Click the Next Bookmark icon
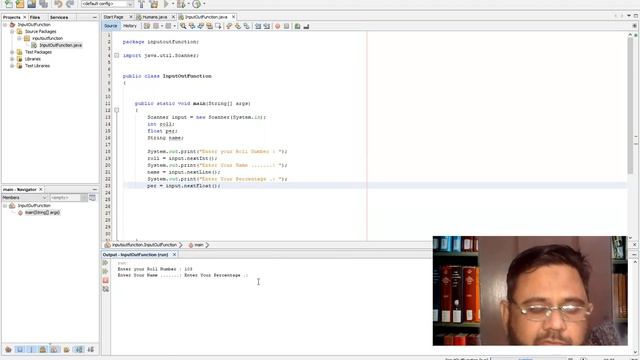Viewport: 640px width, 360px height. 238,26
